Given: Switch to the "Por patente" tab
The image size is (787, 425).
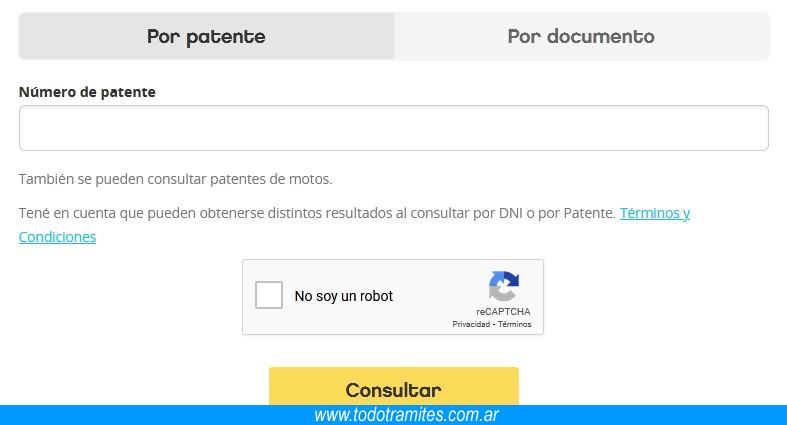Looking at the screenshot, I should (x=206, y=37).
